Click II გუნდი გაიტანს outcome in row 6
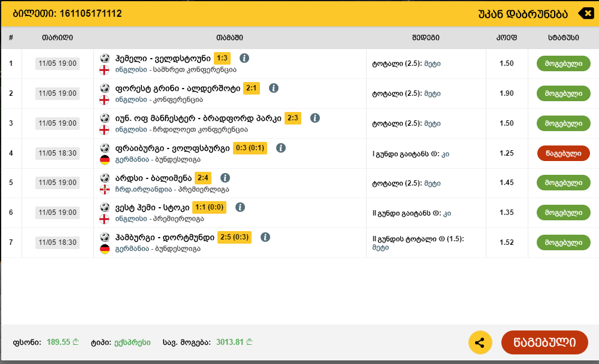The image size is (599, 364). [412, 213]
